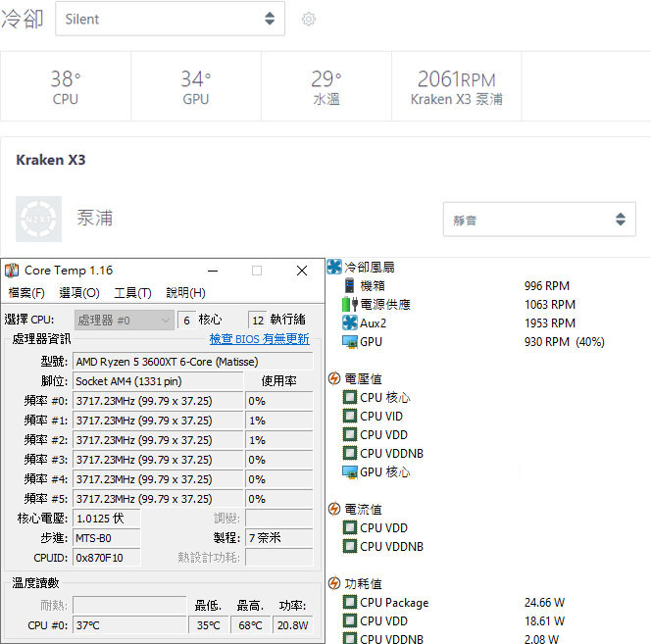The image size is (651, 644).
Task: Click the 0x870F10 CPUID field
Action: click(x=107, y=558)
